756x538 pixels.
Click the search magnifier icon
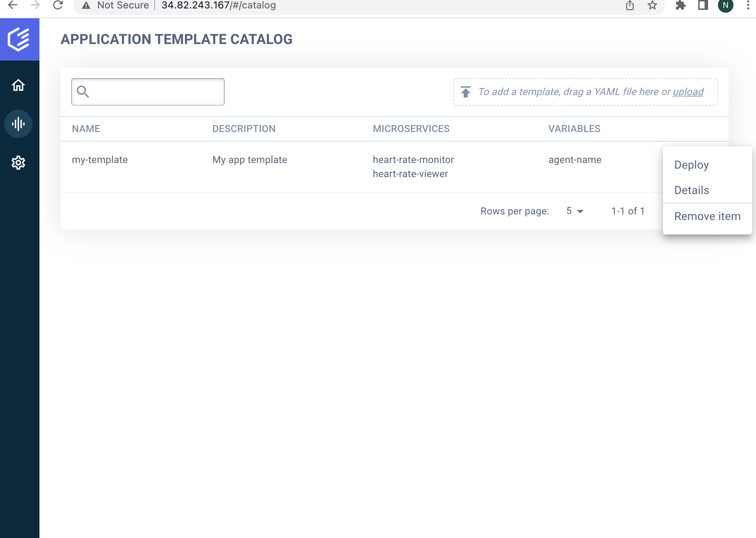83,92
